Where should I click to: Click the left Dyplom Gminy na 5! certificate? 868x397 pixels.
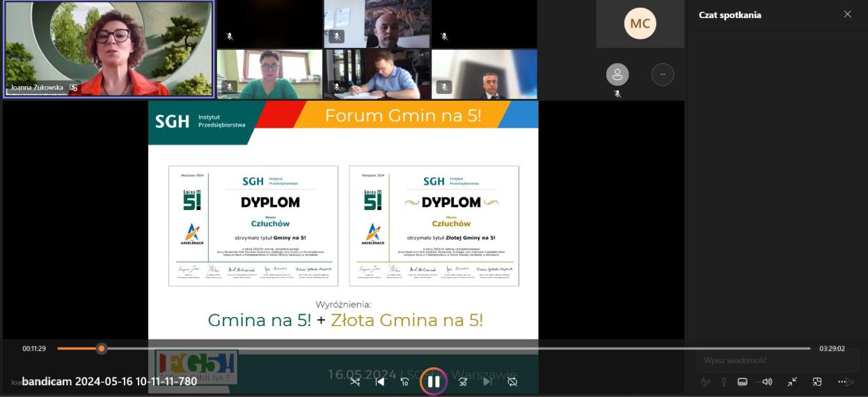(x=253, y=225)
